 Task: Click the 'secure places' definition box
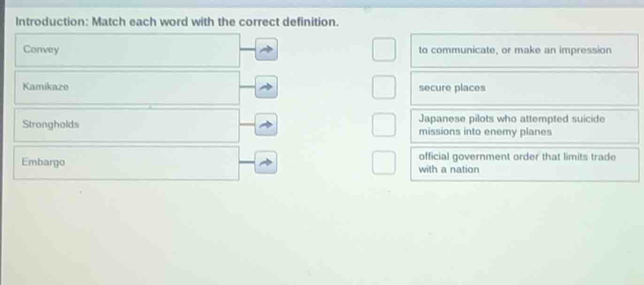(524, 88)
